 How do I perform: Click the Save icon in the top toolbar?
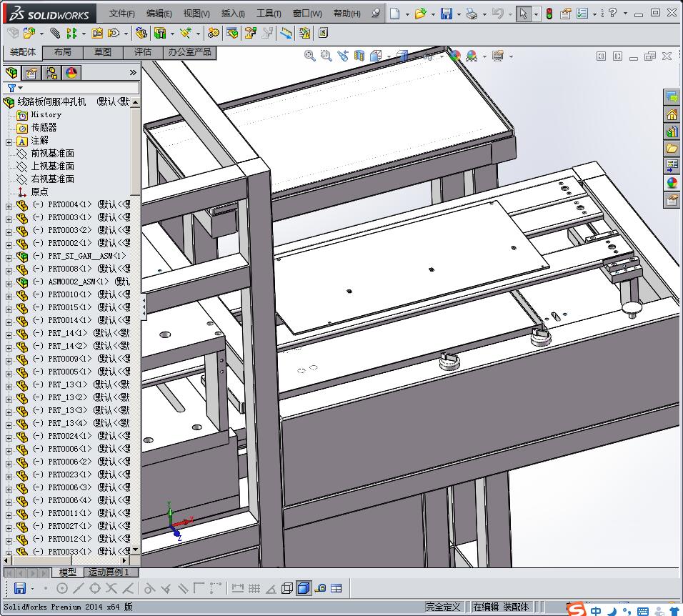[x=446, y=14]
